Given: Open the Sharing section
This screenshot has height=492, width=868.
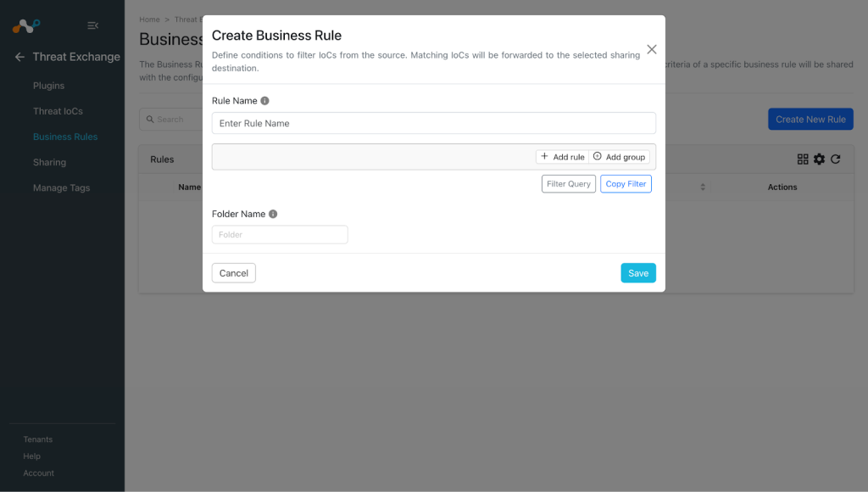Looking at the screenshot, I should point(49,162).
